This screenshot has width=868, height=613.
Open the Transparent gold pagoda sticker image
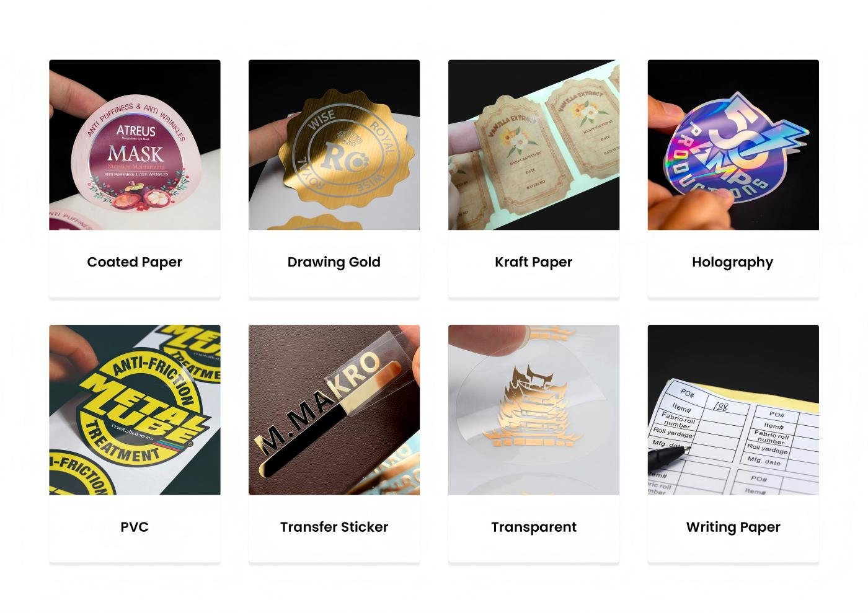[x=534, y=410]
